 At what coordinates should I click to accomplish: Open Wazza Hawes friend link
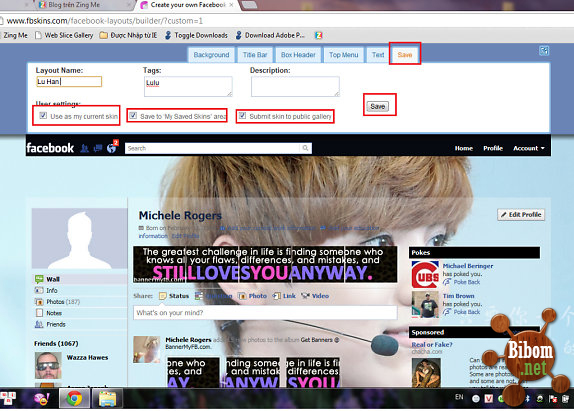coord(87,357)
